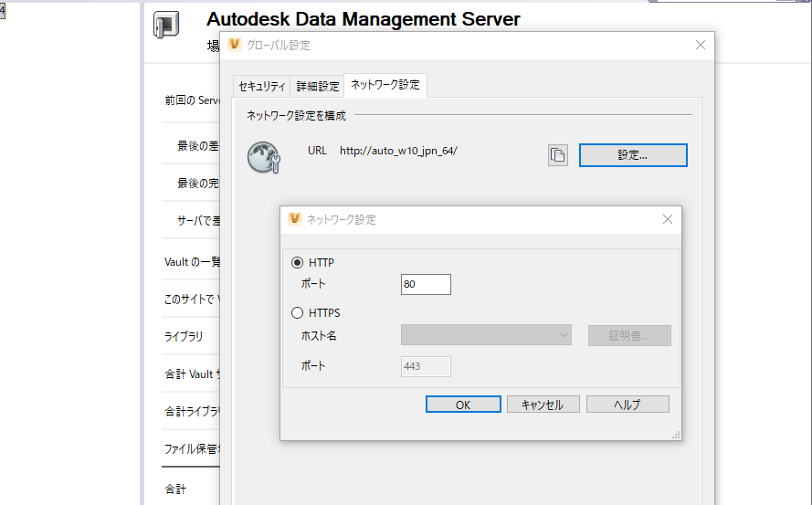Click the 設定... button
Screen dimensions: 812x505
(x=633, y=155)
